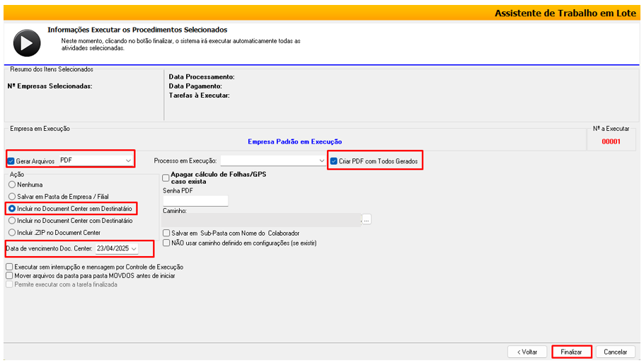Uncheck Criar PDF com Todos Gerados
Viewport: 644px width, 363px height.
334,161
